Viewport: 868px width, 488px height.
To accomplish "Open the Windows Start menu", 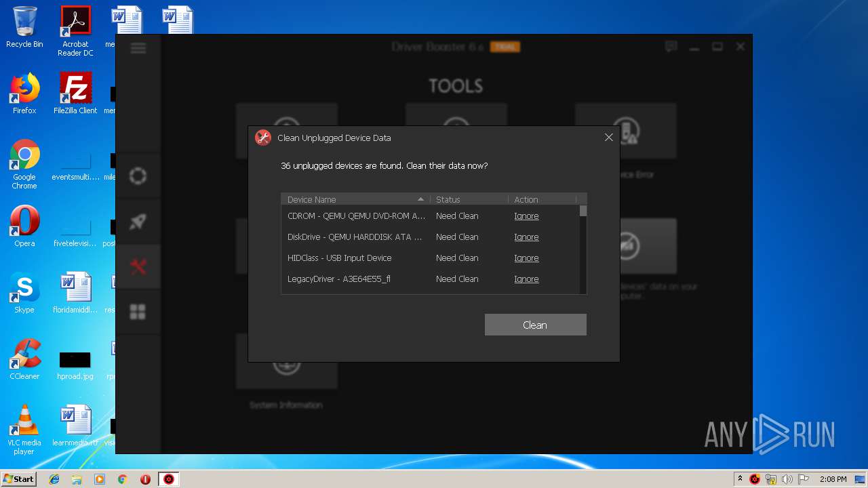I will click(18, 479).
